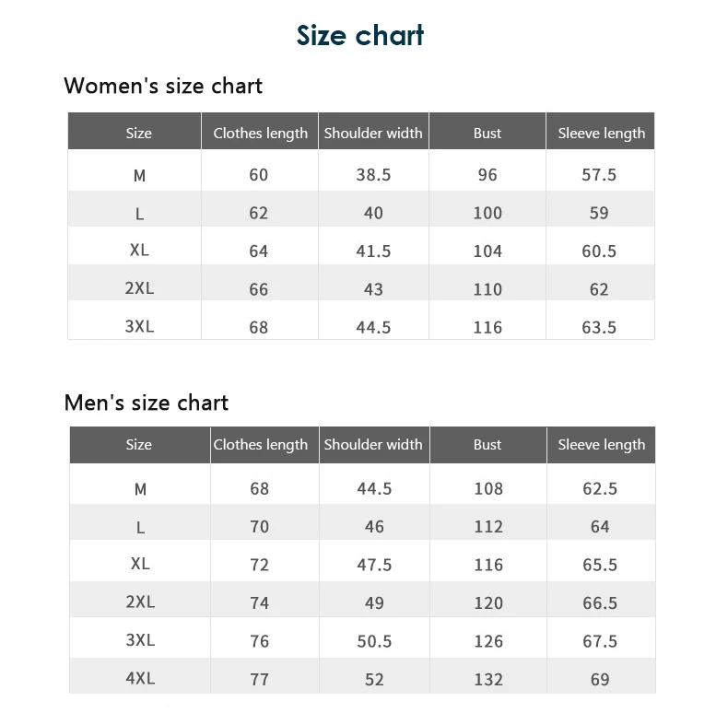Select the "Men's size chart" title

point(147,403)
